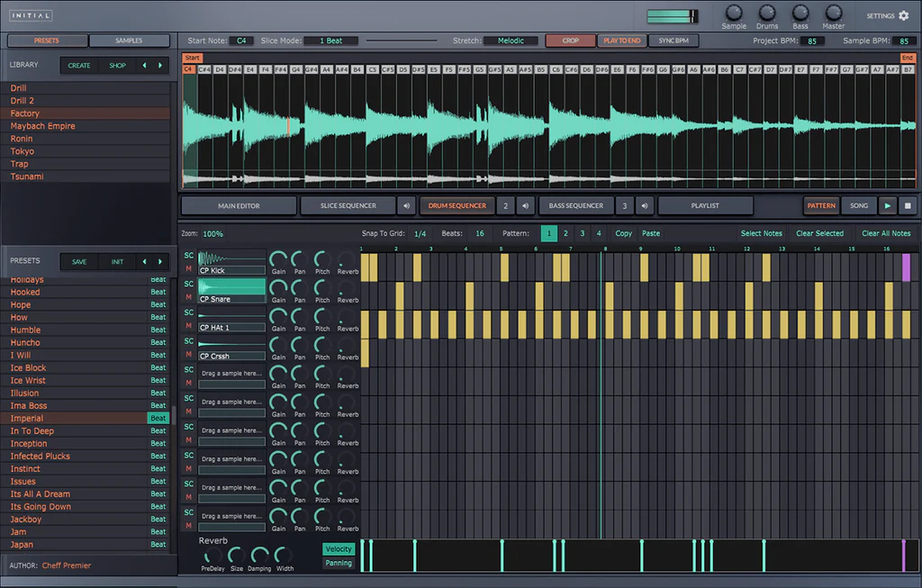Go to next library with right arrow

160,65
